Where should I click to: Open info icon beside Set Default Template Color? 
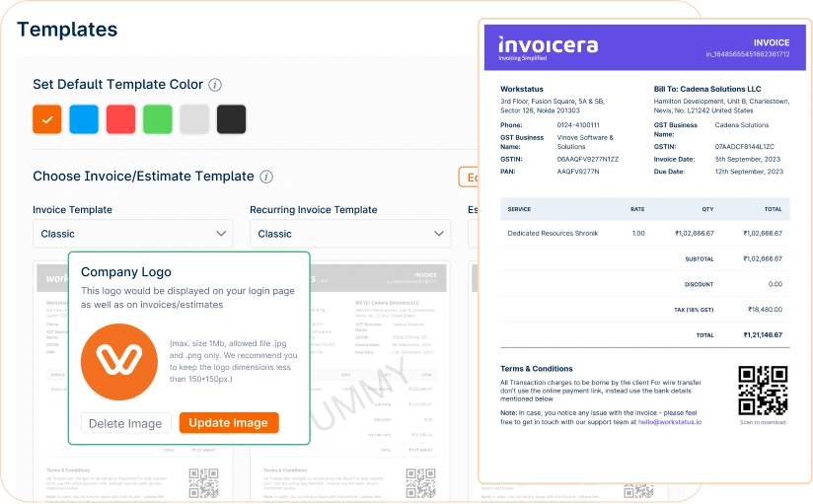[215, 85]
